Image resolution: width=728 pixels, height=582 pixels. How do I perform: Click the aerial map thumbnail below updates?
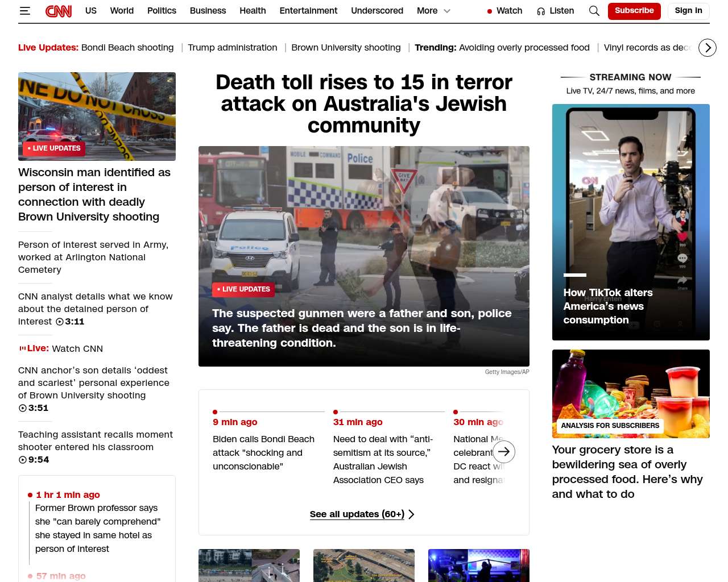tap(364, 566)
